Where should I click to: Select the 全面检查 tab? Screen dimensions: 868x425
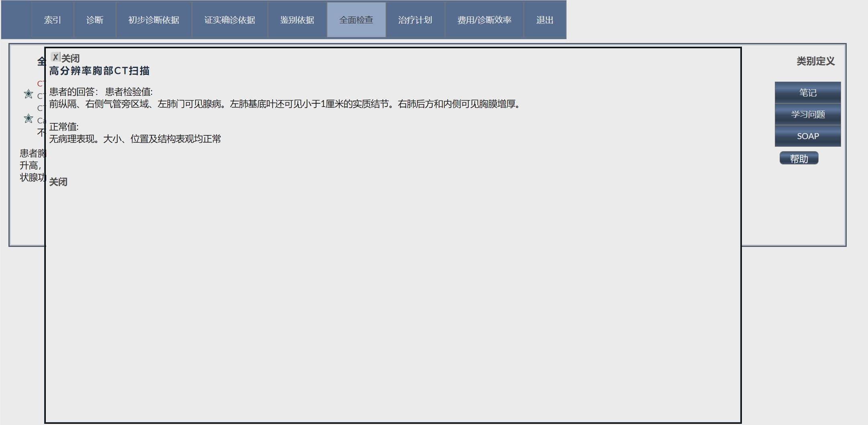coord(356,20)
